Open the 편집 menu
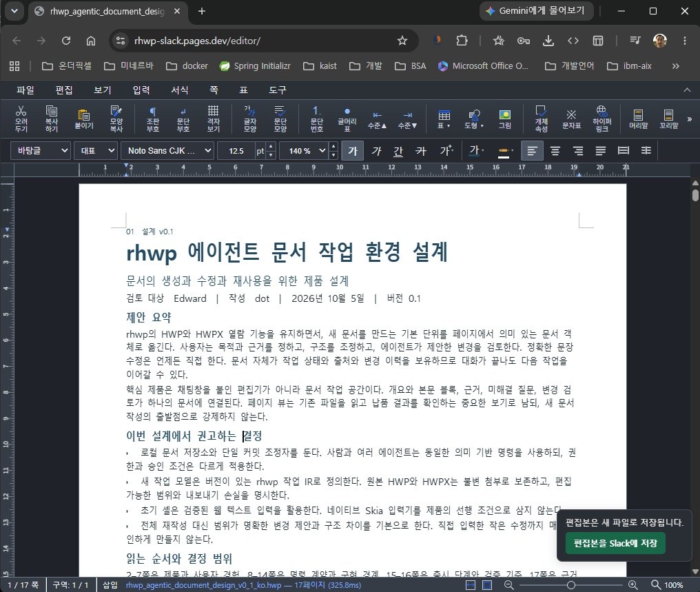This screenshot has width=700, height=592. click(64, 90)
